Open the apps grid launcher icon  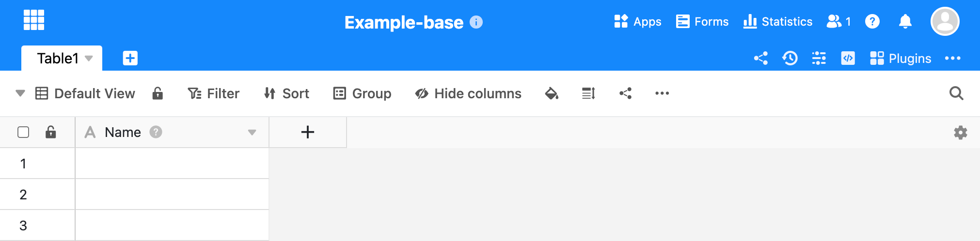click(x=34, y=20)
